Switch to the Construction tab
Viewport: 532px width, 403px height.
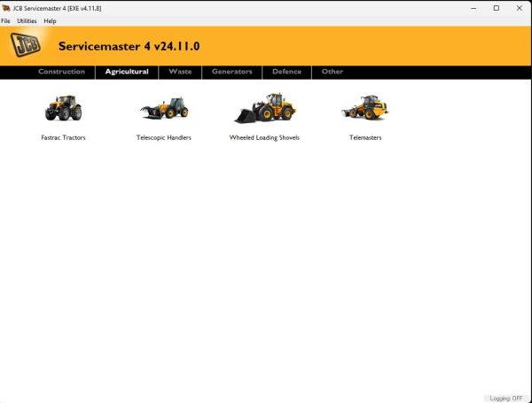(61, 72)
